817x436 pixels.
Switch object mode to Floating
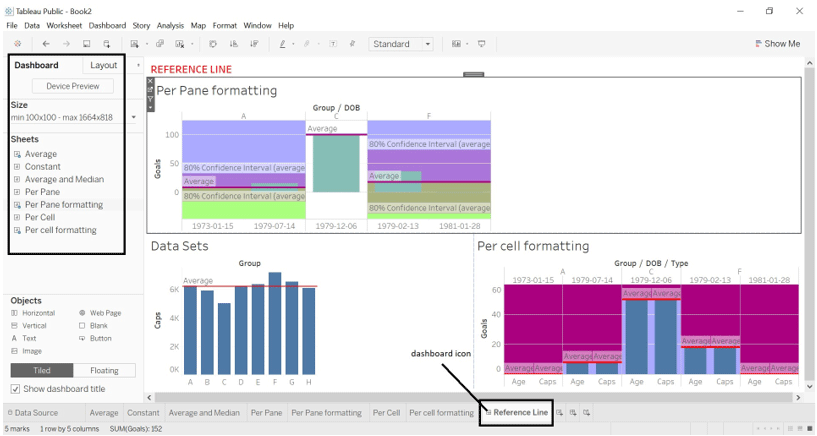click(104, 370)
